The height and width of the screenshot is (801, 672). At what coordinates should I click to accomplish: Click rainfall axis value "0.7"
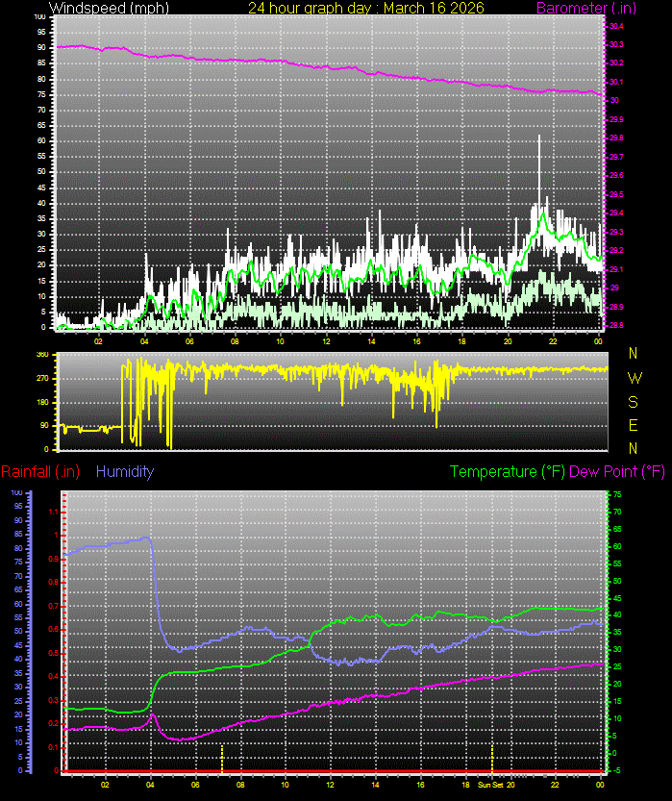[54, 606]
